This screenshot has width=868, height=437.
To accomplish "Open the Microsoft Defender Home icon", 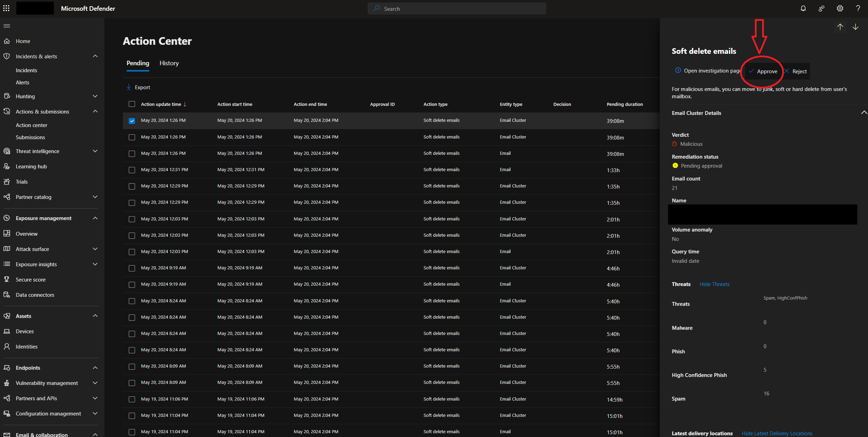I will pyautogui.click(x=7, y=41).
